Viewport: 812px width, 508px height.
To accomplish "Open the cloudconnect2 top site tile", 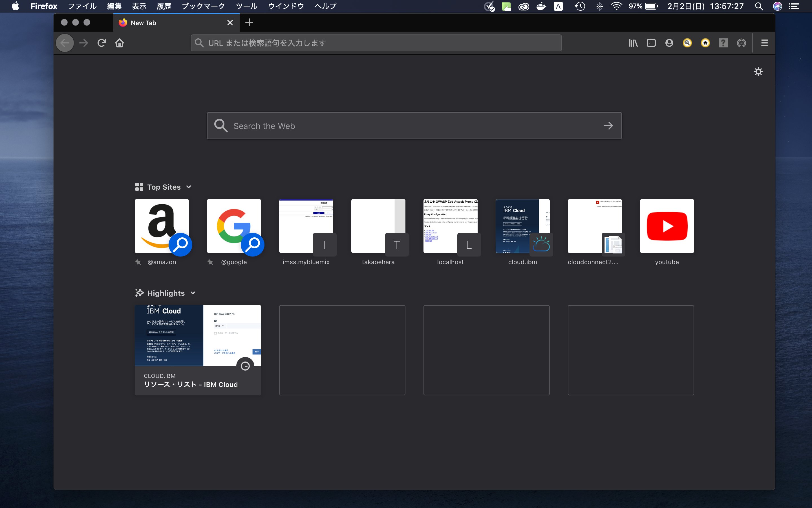I will pyautogui.click(x=595, y=226).
